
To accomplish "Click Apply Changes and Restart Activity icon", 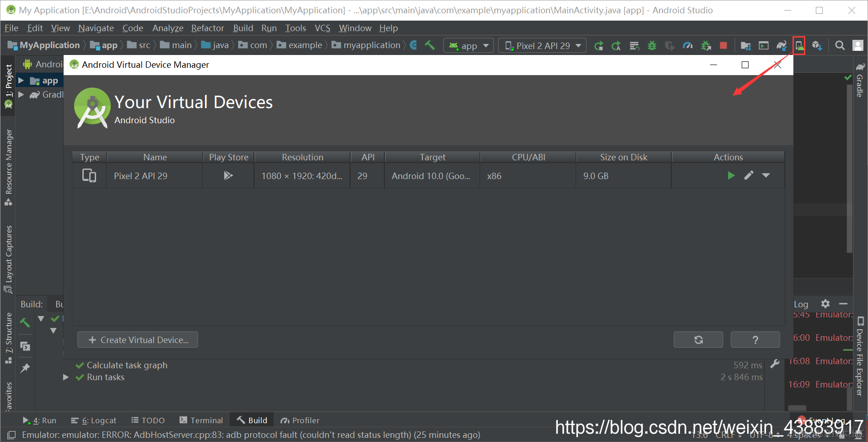I will point(598,45).
